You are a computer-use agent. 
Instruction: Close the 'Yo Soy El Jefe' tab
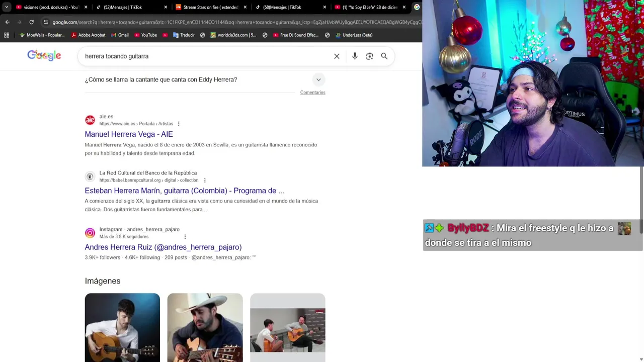(x=404, y=7)
